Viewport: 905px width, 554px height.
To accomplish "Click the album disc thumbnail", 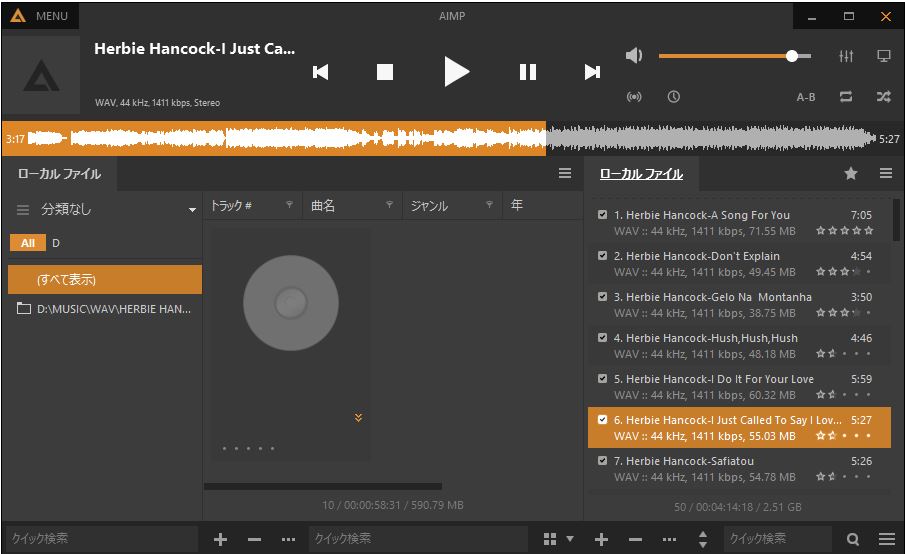I will pyautogui.click(x=290, y=303).
